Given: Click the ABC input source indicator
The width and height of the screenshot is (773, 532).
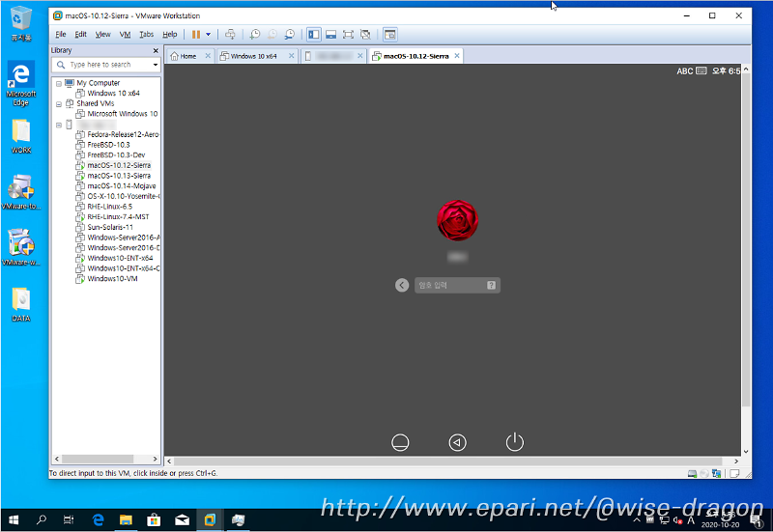Looking at the screenshot, I should (x=692, y=70).
